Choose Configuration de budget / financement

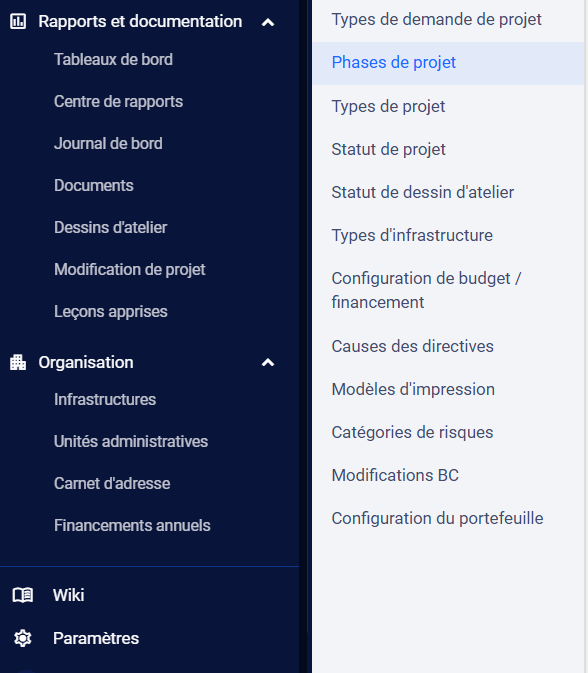(426, 290)
